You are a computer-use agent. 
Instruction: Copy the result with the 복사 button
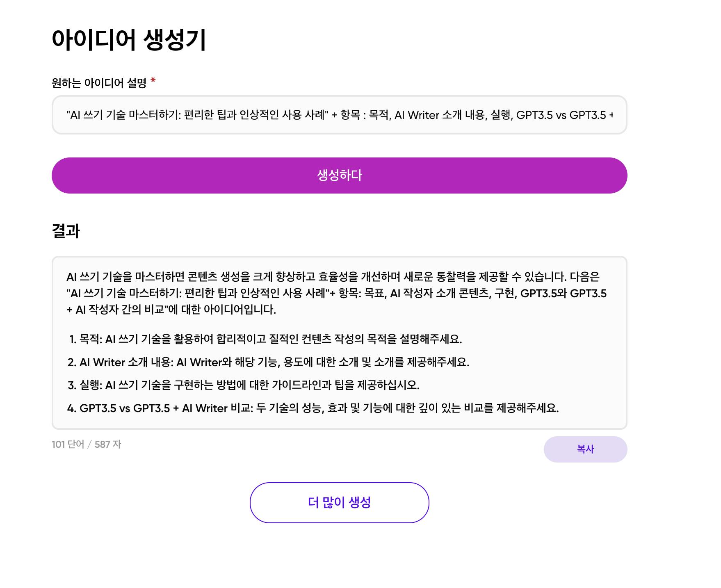[x=585, y=449]
